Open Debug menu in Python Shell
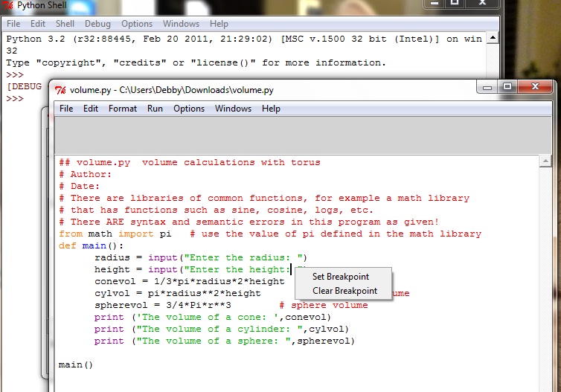 97,24
